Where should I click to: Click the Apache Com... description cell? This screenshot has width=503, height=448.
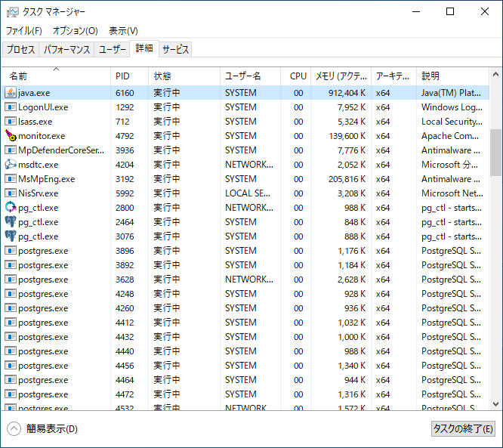pyautogui.click(x=449, y=136)
